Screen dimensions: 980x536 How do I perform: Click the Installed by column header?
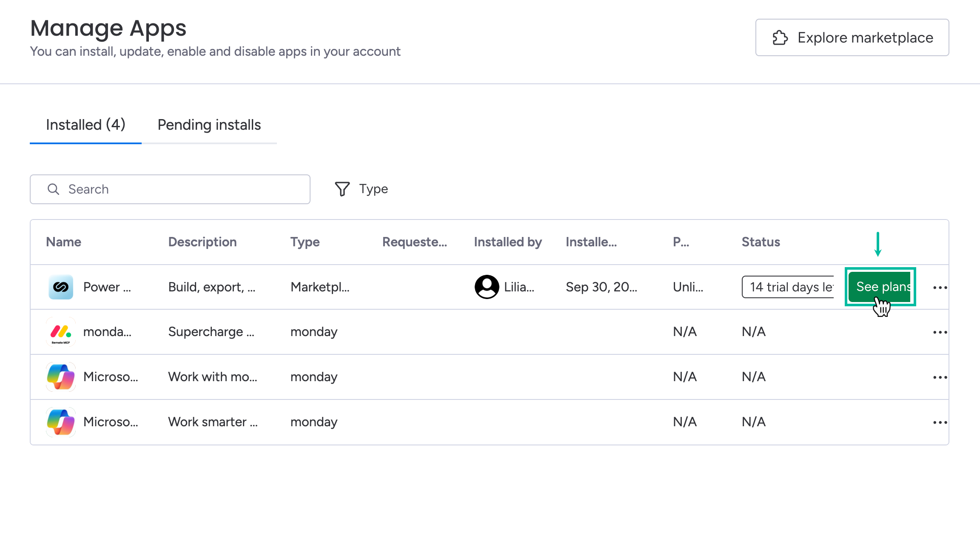tap(508, 242)
